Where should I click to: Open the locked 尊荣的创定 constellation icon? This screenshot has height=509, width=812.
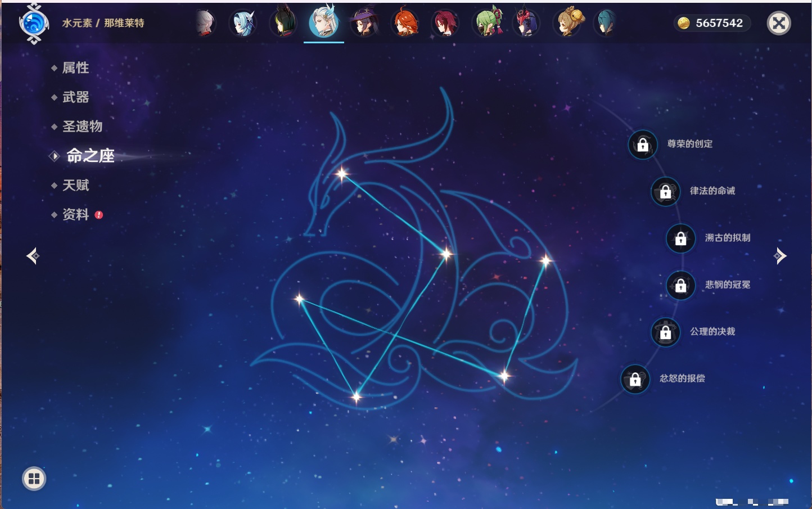pyautogui.click(x=643, y=145)
